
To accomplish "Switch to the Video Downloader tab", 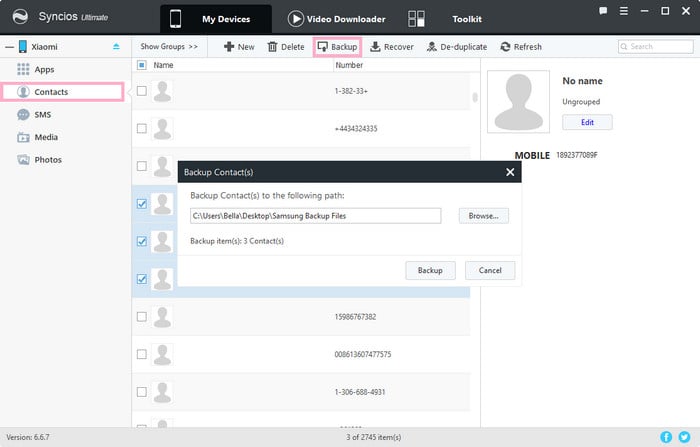I will click(337, 19).
